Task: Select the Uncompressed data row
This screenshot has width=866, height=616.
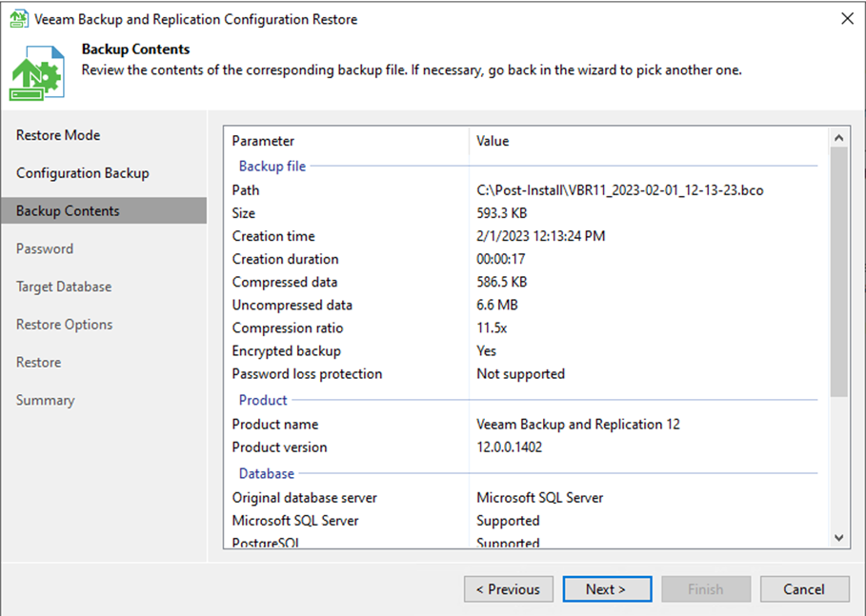Action: pyautogui.click(x=524, y=306)
